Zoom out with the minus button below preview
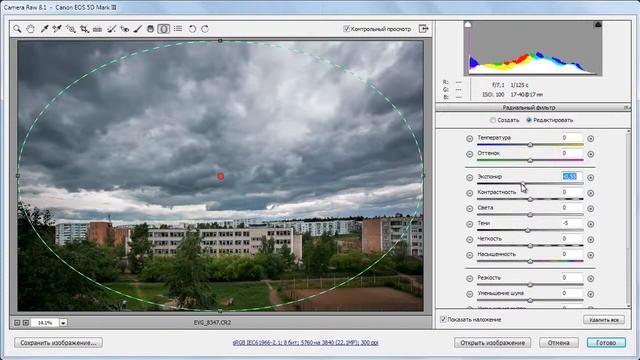 pyautogui.click(x=17, y=322)
